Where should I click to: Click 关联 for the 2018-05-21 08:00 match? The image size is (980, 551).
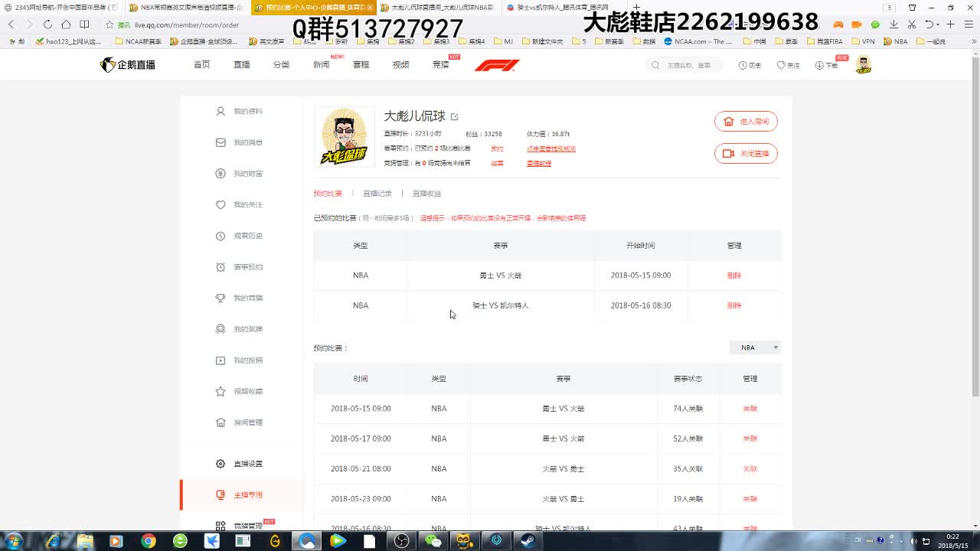pos(750,469)
